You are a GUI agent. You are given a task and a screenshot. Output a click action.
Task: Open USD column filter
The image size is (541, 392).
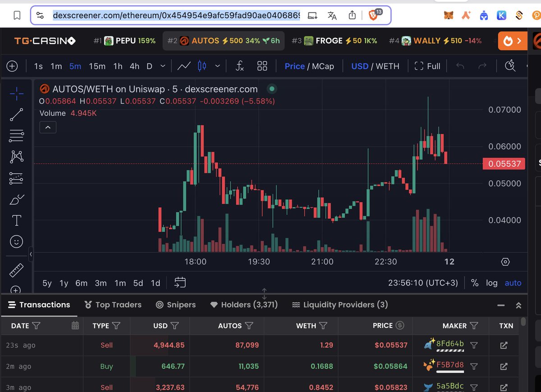point(175,326)
